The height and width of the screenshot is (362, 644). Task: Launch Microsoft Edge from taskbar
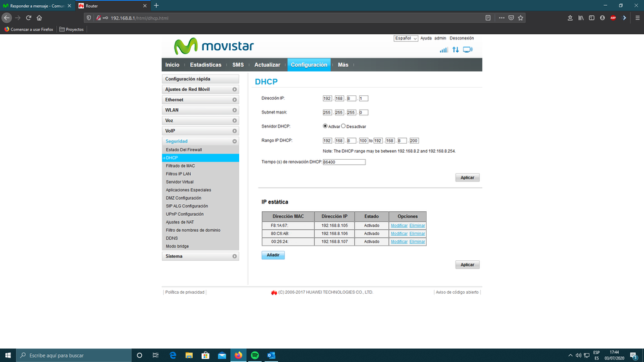tap(173, 356)
